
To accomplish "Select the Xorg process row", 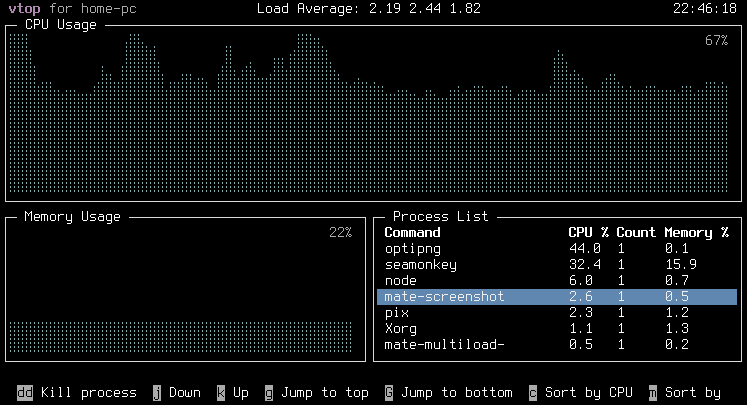I will point(557,329).
